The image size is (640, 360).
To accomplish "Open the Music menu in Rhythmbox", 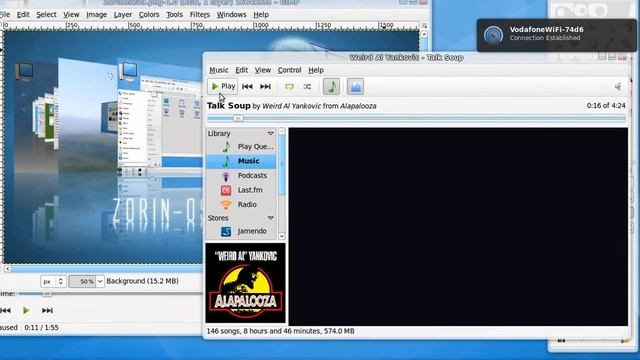I will pyautogui.click(x=219, y=70).
